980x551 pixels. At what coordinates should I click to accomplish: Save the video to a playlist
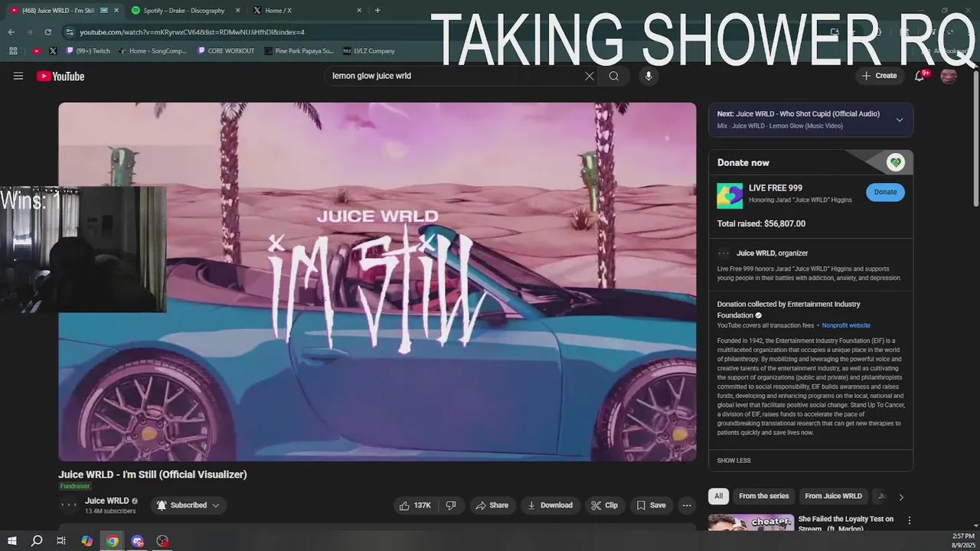(651, 505)
